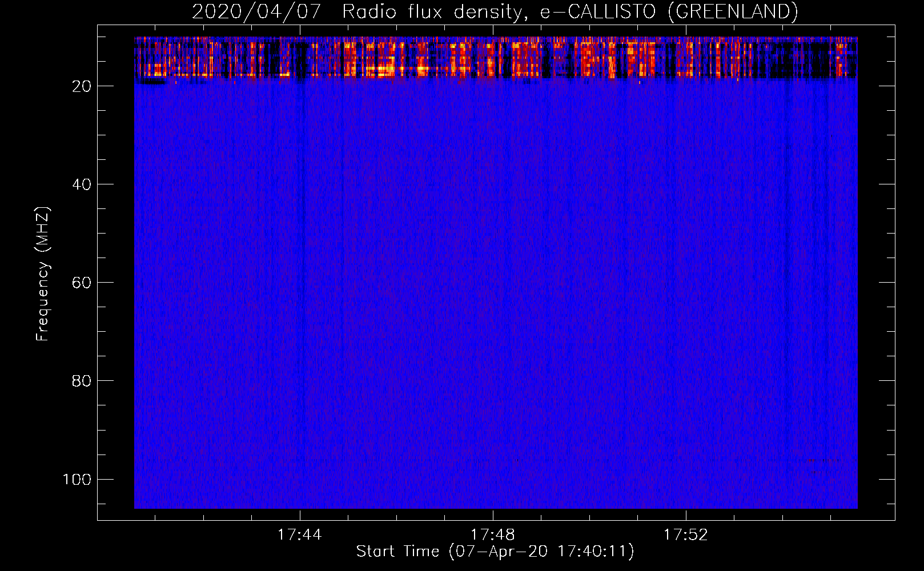Screen dimensions: 924x571
Task: Click the 17:48 time tick label
Action: 493,535
